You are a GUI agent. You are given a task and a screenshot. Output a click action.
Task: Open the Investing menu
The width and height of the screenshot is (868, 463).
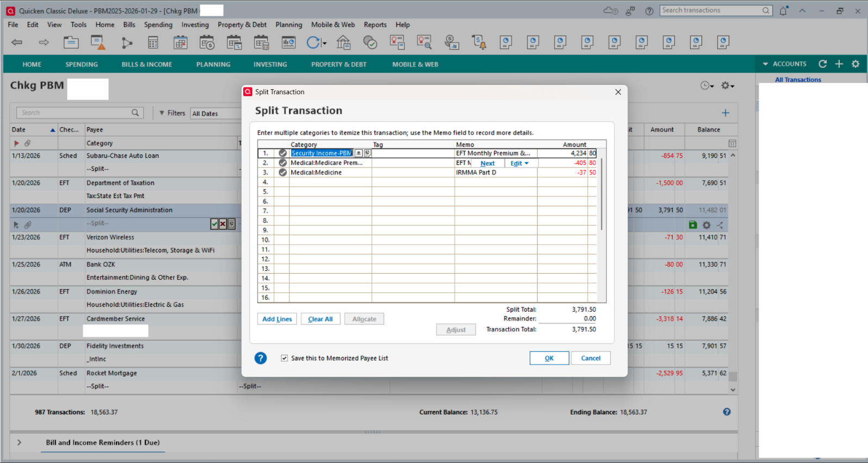tap(195, 24)
